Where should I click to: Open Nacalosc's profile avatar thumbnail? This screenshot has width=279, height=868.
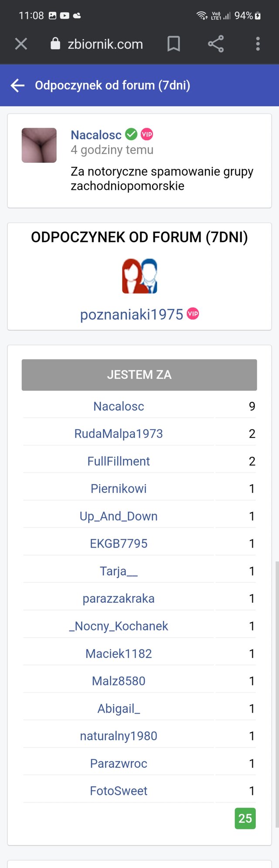(39, 145)
